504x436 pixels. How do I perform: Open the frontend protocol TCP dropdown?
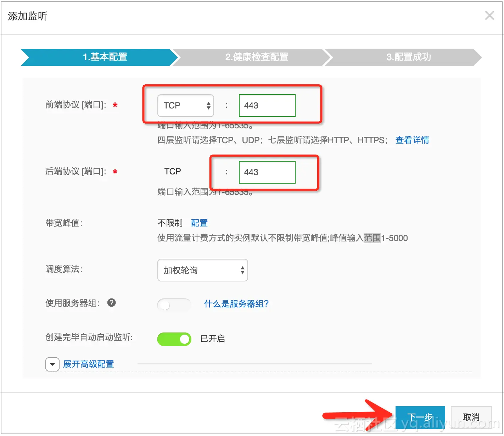coord(185,105)
